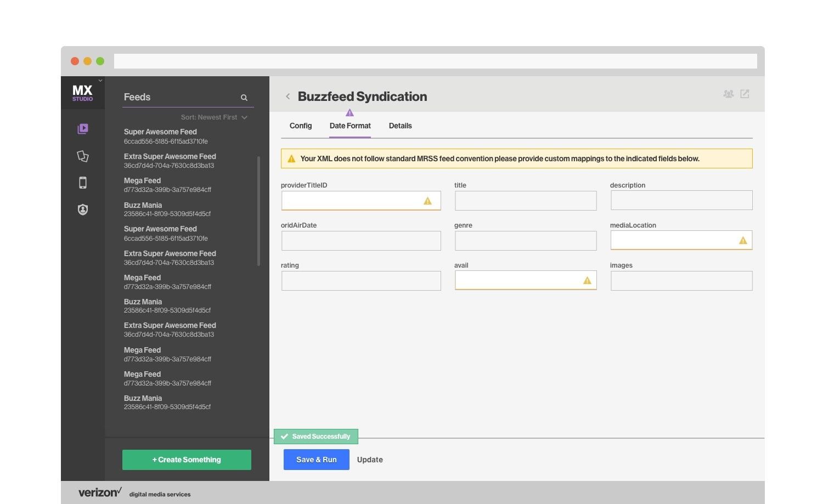This screenshot has height=504, width=823.
Task: Focus the title input field
Action: [526, 201]
